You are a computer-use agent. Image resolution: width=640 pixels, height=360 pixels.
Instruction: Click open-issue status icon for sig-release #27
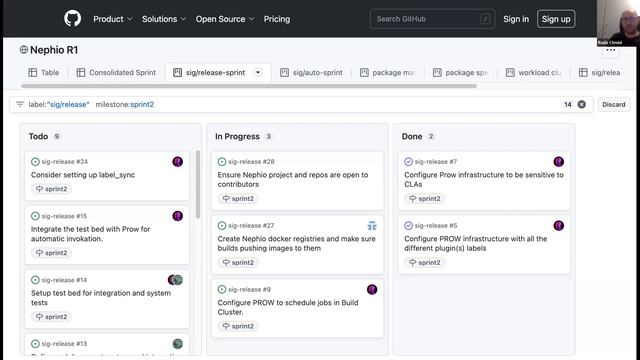coord(222,226)
